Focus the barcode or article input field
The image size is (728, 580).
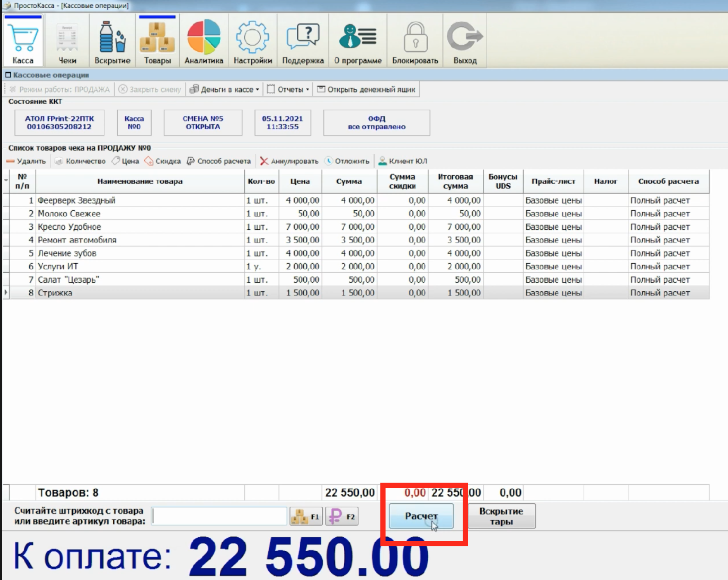[x=220, y=516]
